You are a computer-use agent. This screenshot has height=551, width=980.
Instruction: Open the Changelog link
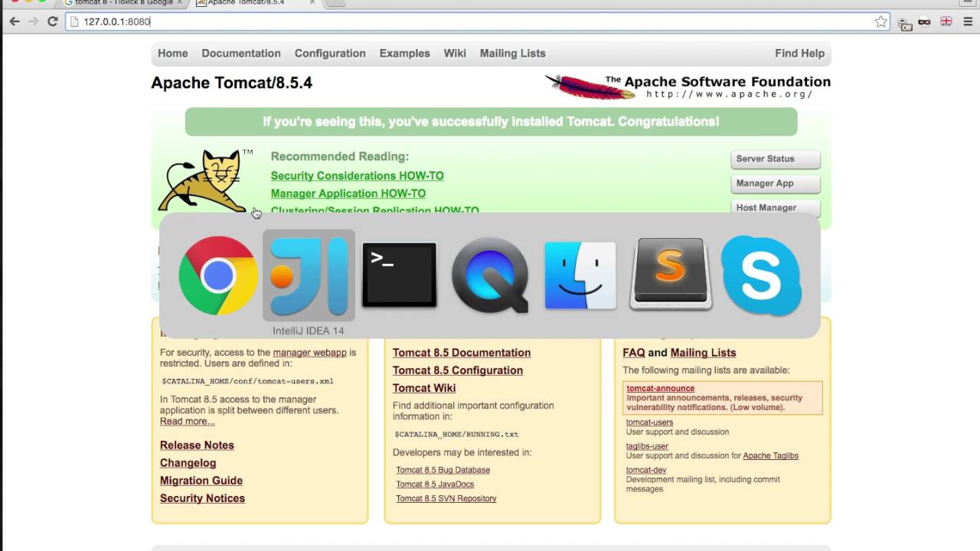188,463
